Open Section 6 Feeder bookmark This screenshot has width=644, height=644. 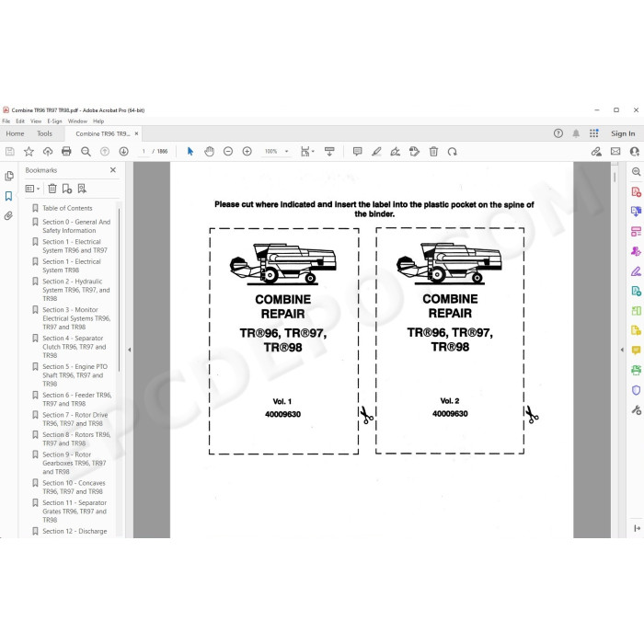(x=76, y=399)
